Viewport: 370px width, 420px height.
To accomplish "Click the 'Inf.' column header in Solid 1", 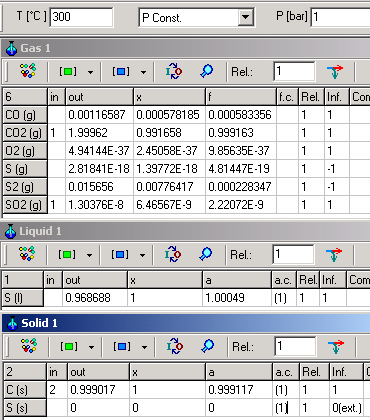I will click(346, 372).
